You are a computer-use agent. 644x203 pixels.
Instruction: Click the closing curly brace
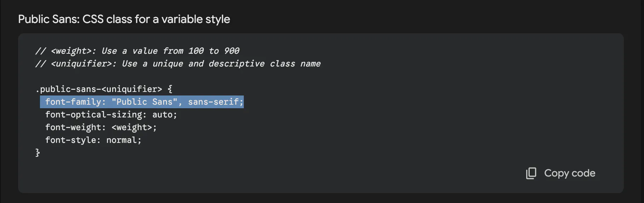38,153
